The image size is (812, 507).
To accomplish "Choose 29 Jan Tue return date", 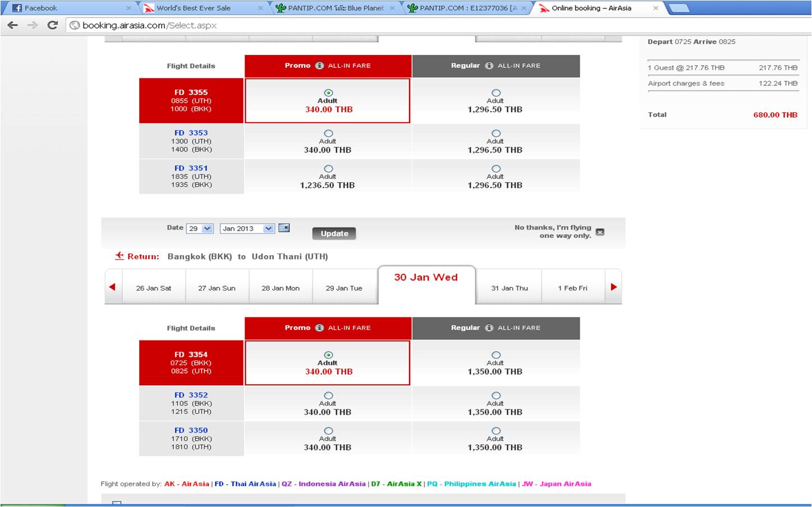I will pyautogui.click(x=344, y=288).
